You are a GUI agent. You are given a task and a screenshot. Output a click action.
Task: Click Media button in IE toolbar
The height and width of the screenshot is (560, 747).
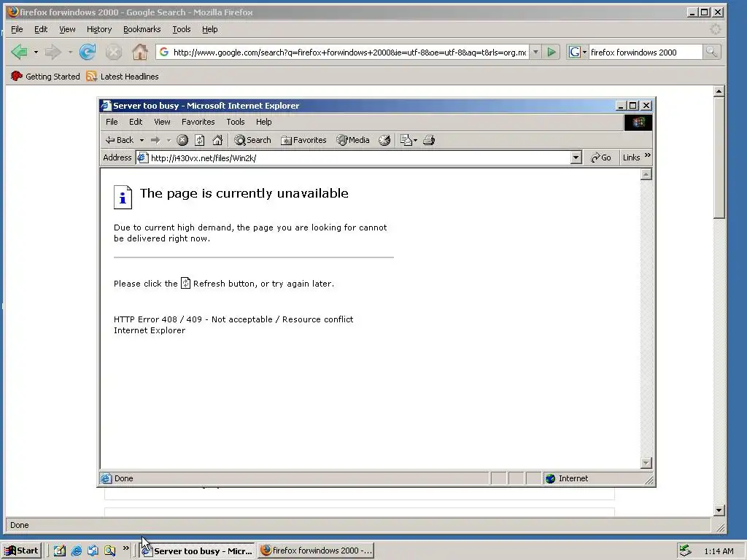coord(353,140)
